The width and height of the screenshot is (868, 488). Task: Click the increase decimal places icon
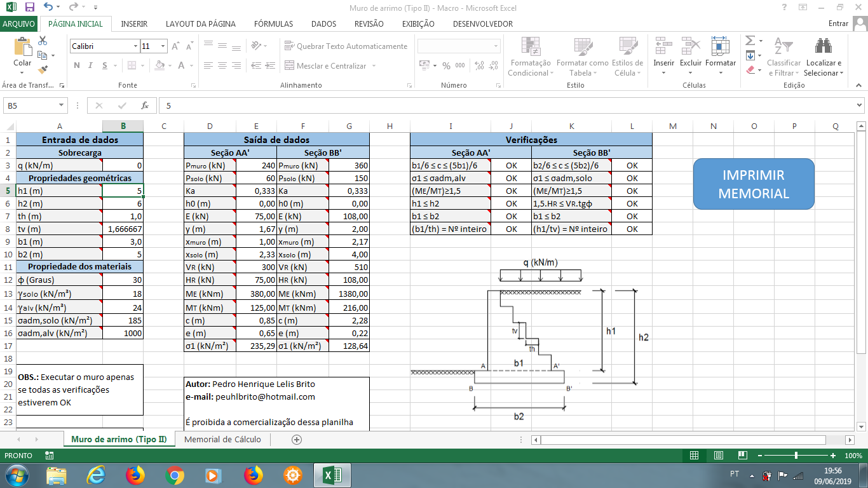pyautogui.click(x=478, y=65)
